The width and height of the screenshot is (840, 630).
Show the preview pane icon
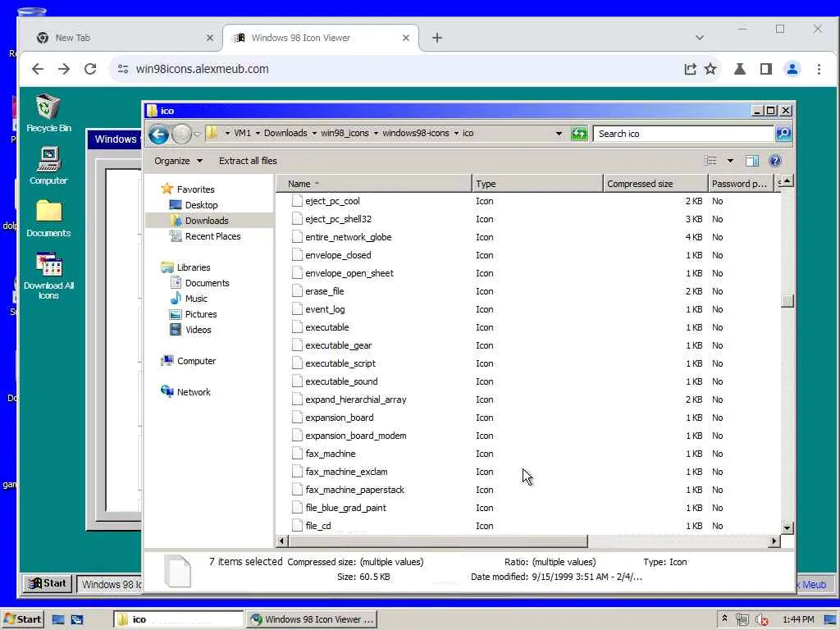751,161
